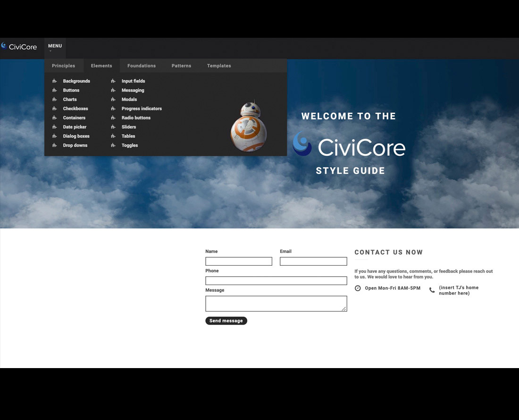
Task: Click the CiviCore logo in header
Action: tap(19, 46)
